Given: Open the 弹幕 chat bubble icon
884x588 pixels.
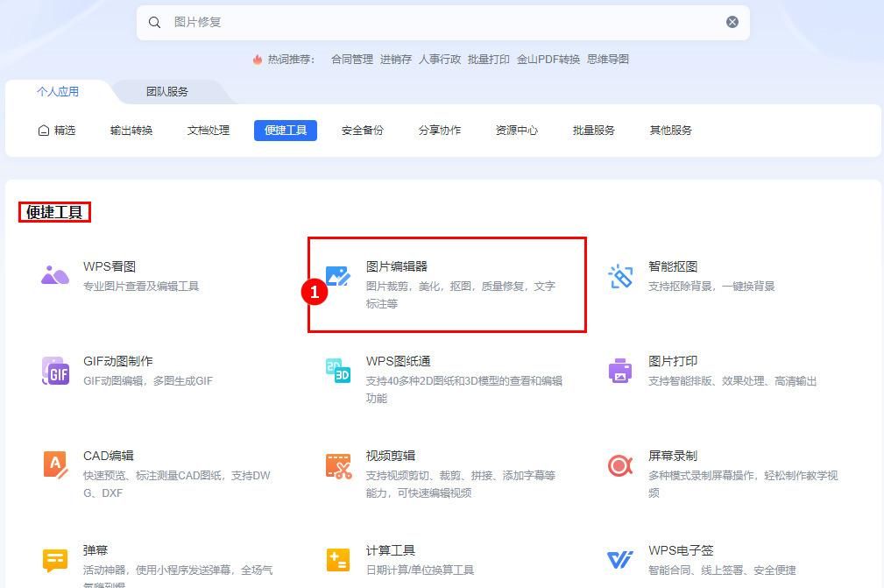Looking at the screenshot, I should (55, 560).
